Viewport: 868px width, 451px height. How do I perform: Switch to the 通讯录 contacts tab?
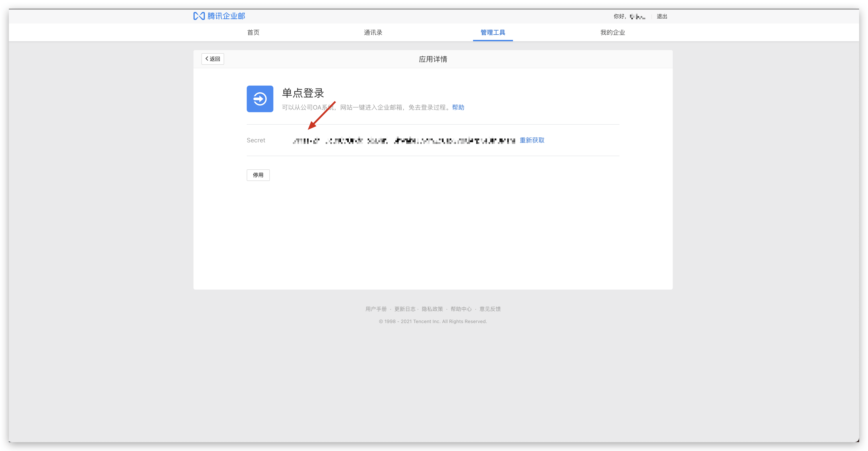click(x=373, y=32)
